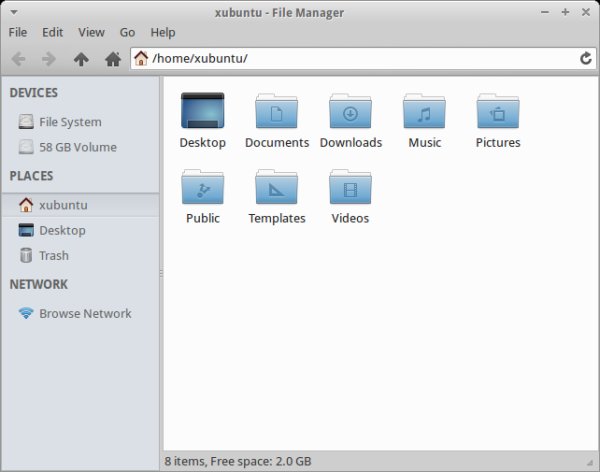Select the Downloads folder icon
The width and height of the screenshot is (600, 472).
350,111
